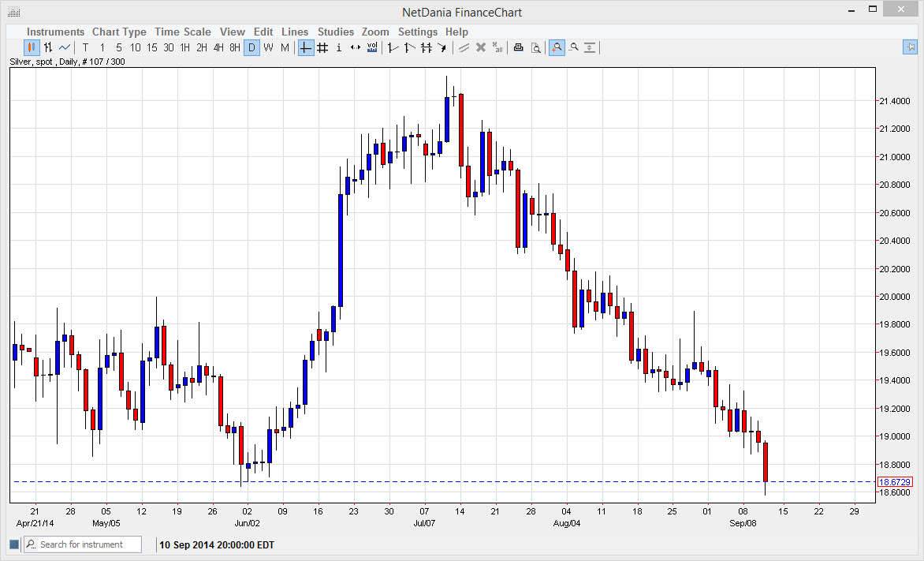Switch to the OHLC bar chart icon
924x561 pixels.
[48, 48]
